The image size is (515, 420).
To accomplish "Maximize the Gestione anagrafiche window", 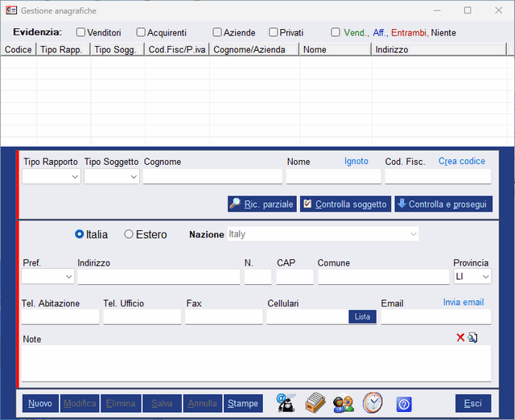I will (x=468, y=10).
